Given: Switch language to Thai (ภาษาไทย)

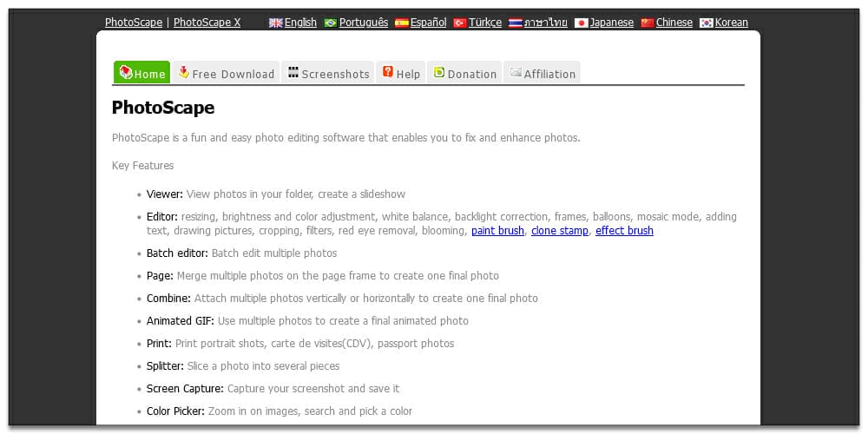Looking at the screenshot, I should 546,23.
